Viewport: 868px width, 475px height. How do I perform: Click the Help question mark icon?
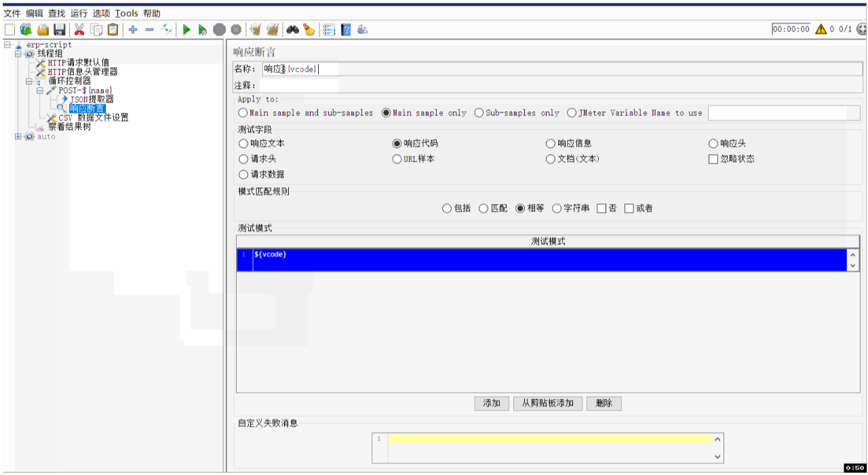[346, 29]
